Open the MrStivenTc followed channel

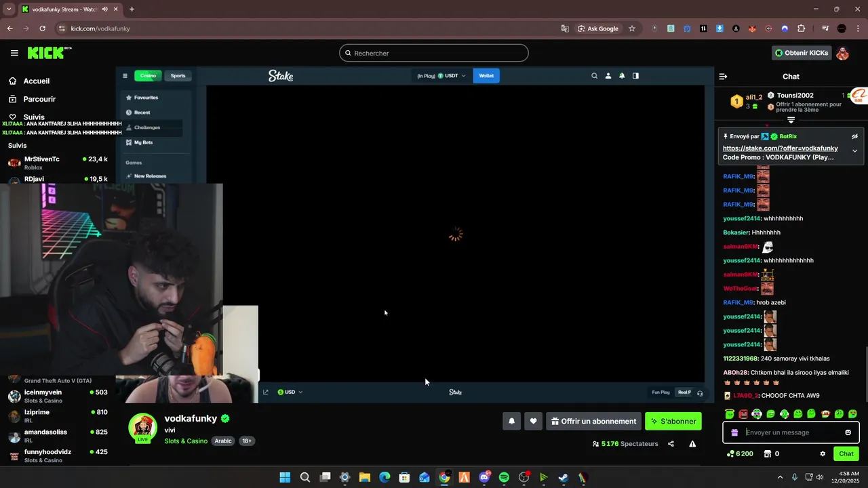tap(58, 162)
